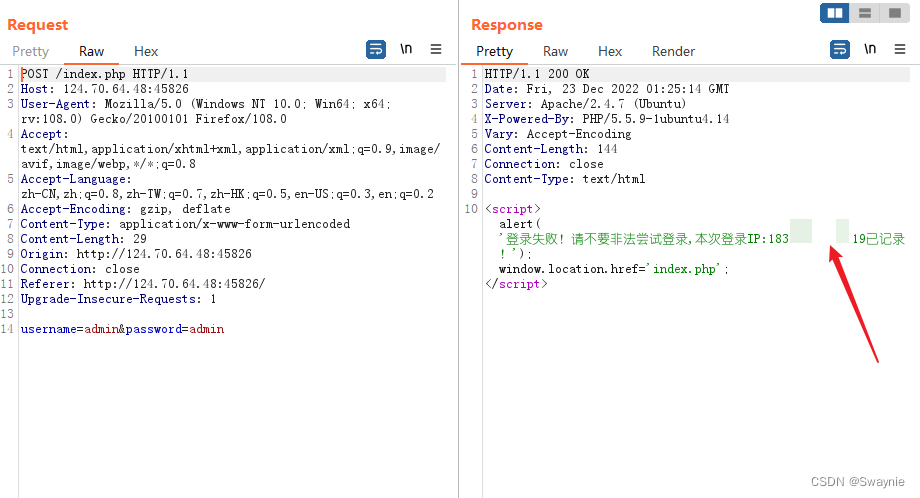The width and height of the screenshot is (920, 498).
Task: Click the Response panel title
Action: coord(507,25)
